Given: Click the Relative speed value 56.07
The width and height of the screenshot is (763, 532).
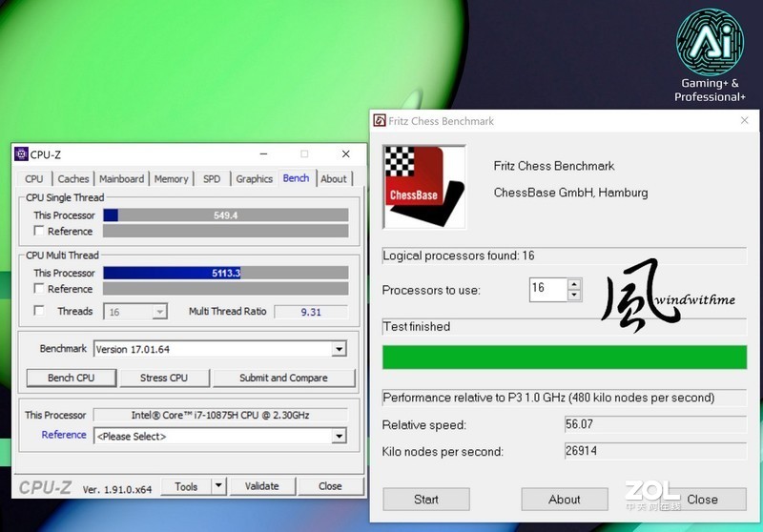Looking at the screenshot, I should [x=655, y=424].
